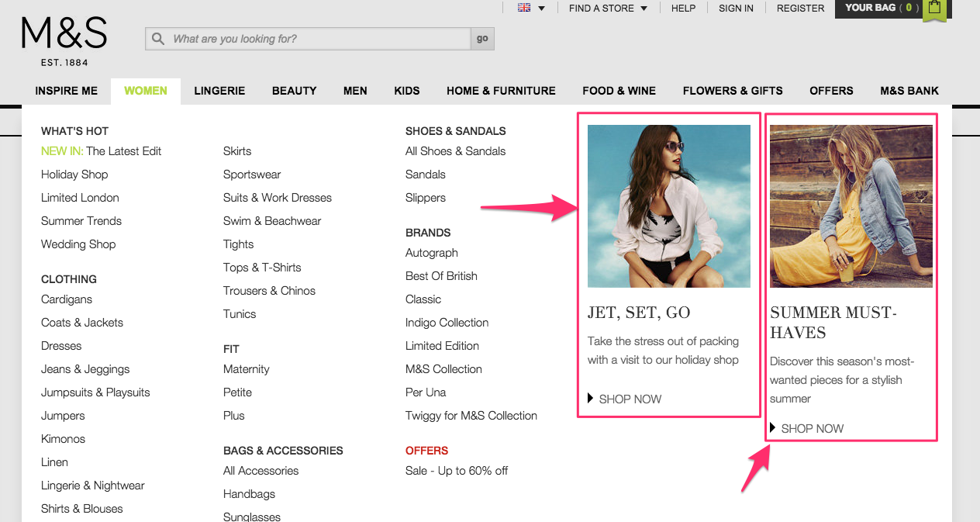Select Kimonos
The height and width of the screenshot is (522, 980).
(63, 439)
